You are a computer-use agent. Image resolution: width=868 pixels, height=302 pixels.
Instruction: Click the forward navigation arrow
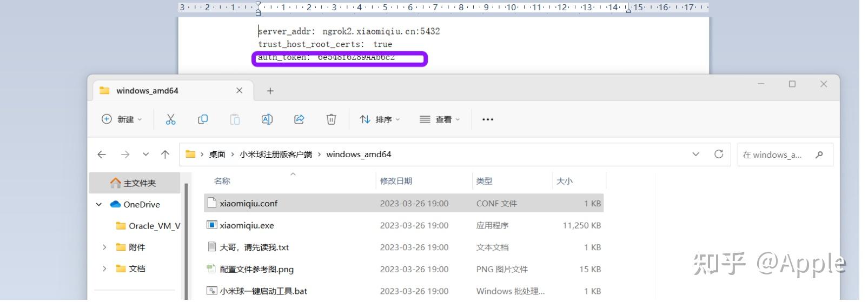point(125,155)
